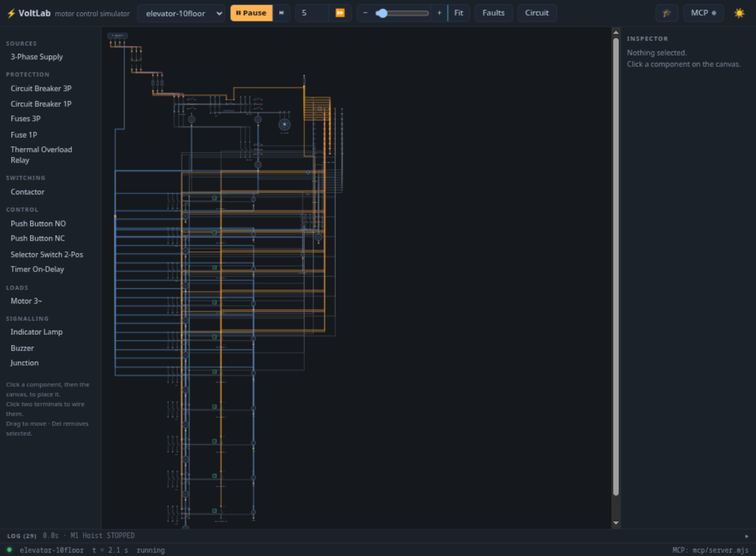Click 'MCP: mcp/server.mjs' status text
This screenshot has width=756, height=556.
(711, 550)
